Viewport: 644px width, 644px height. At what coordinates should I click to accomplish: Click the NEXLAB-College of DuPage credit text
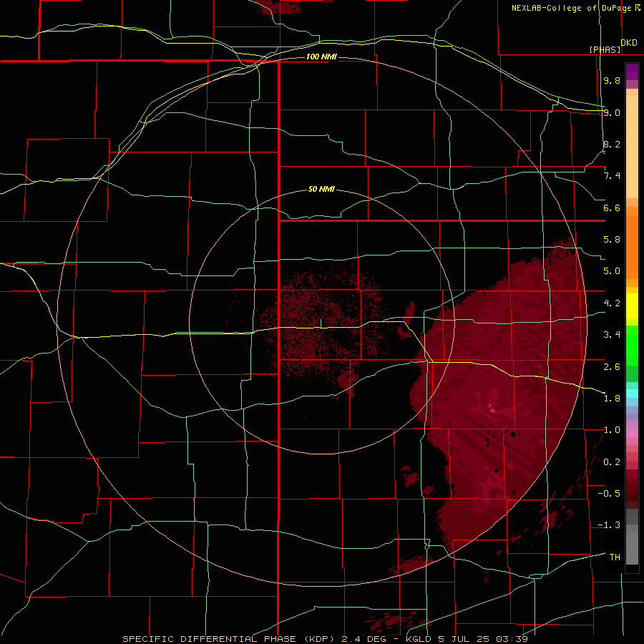(575, 8)
